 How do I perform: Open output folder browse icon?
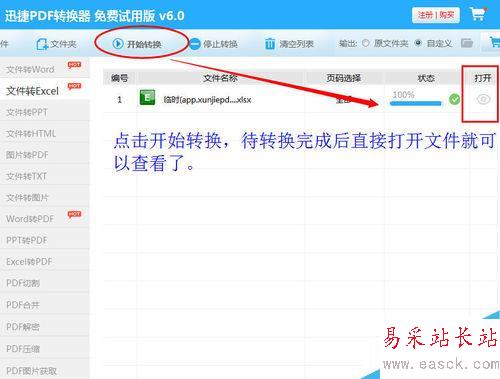coord(467,43)
